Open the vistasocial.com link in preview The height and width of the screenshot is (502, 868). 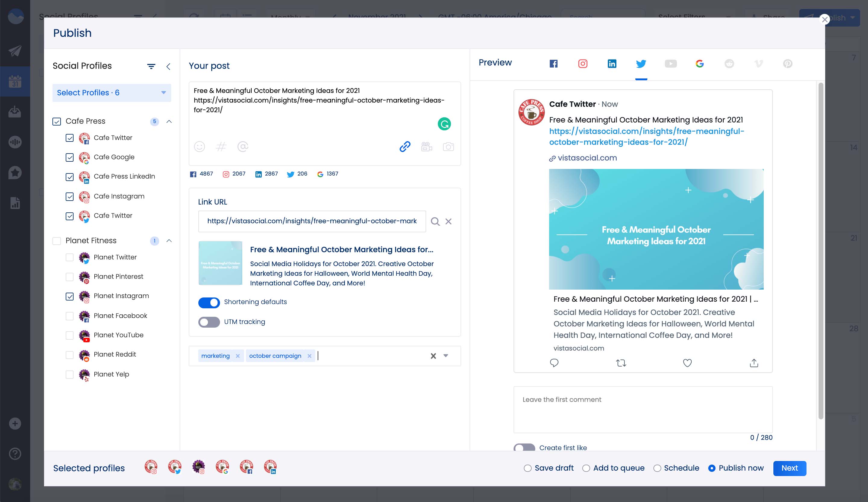tap(587, 158)
